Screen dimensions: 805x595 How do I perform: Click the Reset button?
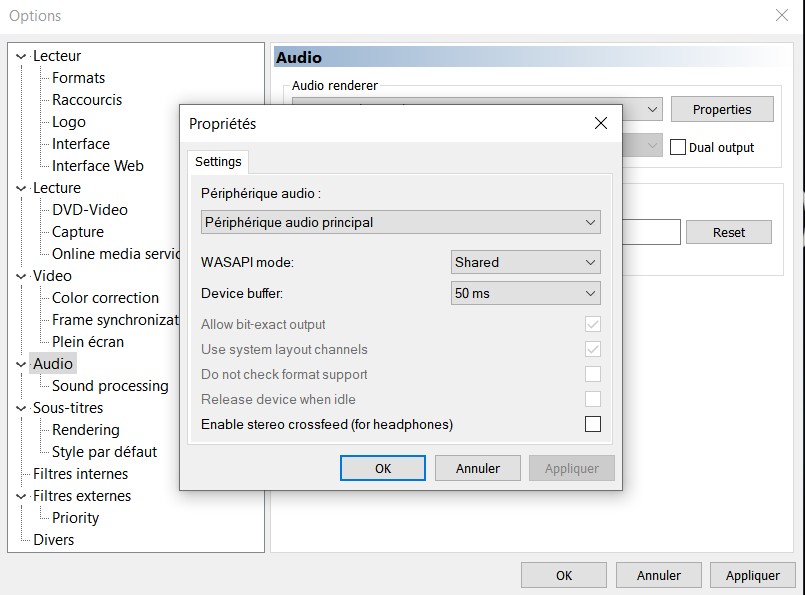point(729,232)
